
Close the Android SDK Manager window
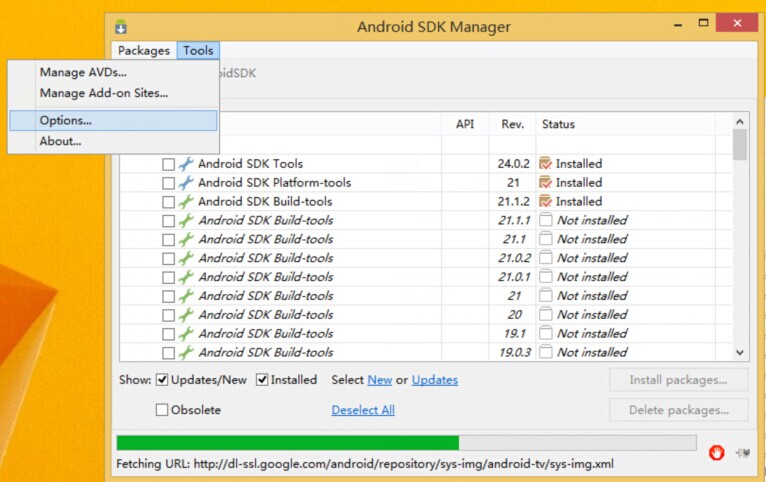(737, 23)
